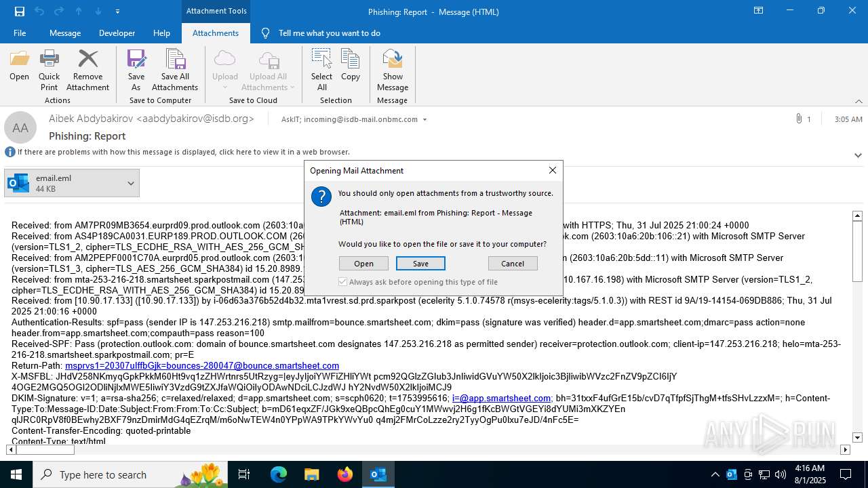Click Save As in ribbon
This screenshot has width=868, height=488.
click(136, 70)
